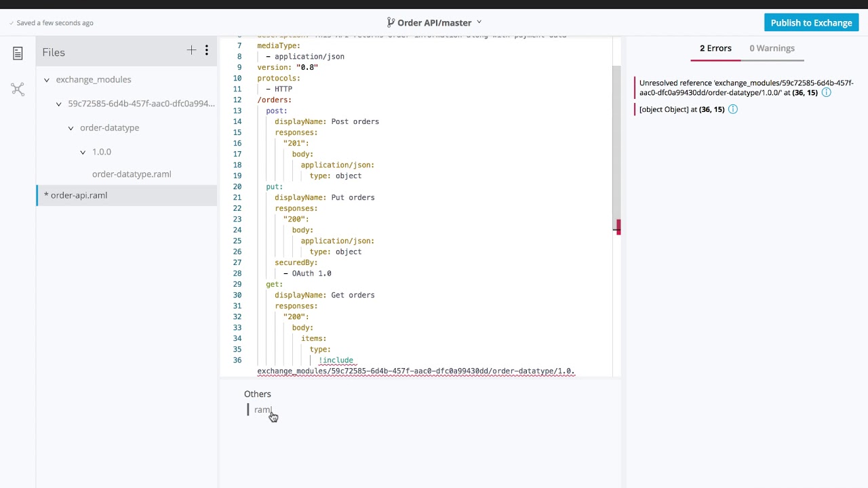Viewport: 868px width, 488px height.
Task: Click the 'Others' suggestions heading
Action: point(258,394)
